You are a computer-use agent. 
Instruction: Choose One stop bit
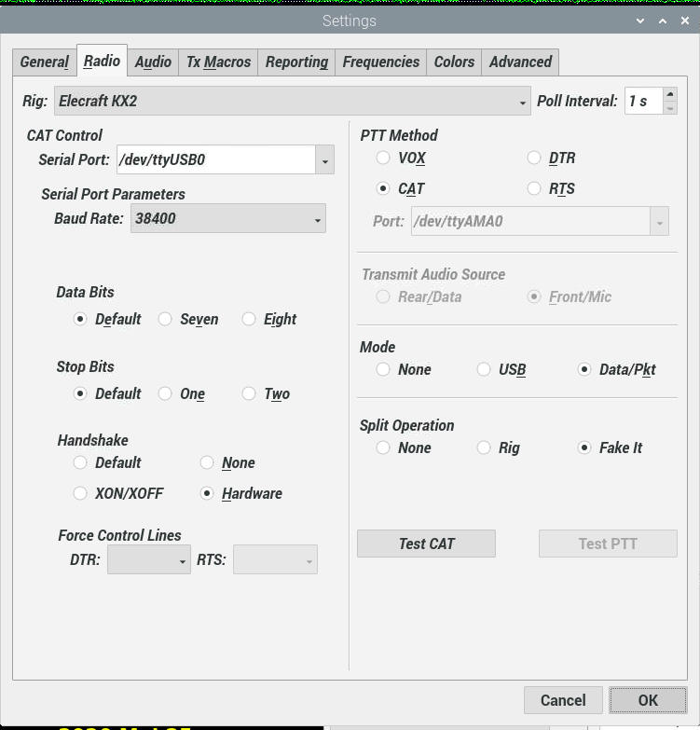click(166, 393)
